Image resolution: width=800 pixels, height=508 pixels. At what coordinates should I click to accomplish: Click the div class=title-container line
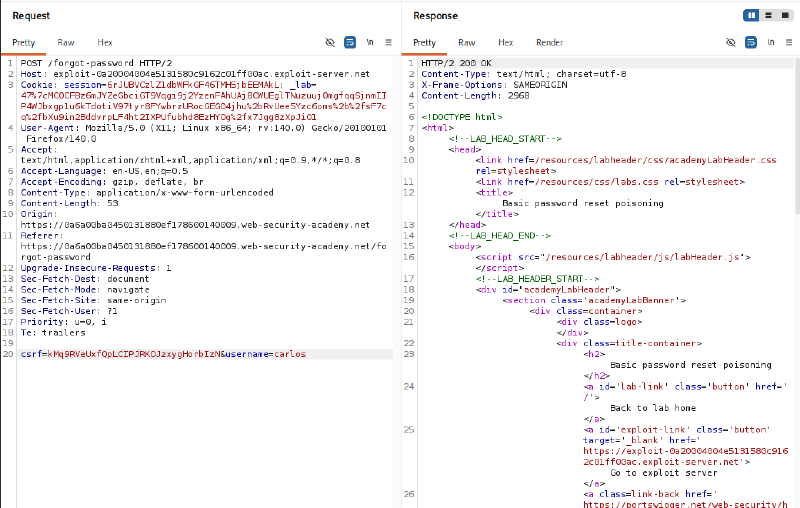pyautogui.click(x=629, y=343)
